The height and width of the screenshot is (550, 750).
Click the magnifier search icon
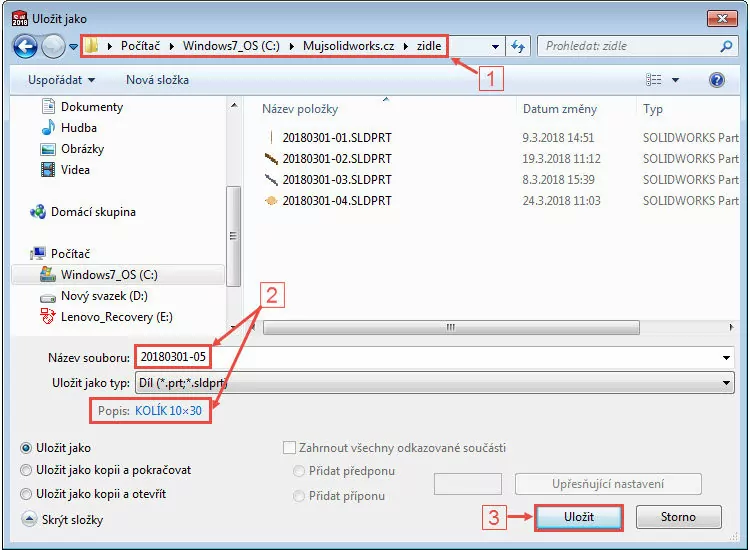726,46
